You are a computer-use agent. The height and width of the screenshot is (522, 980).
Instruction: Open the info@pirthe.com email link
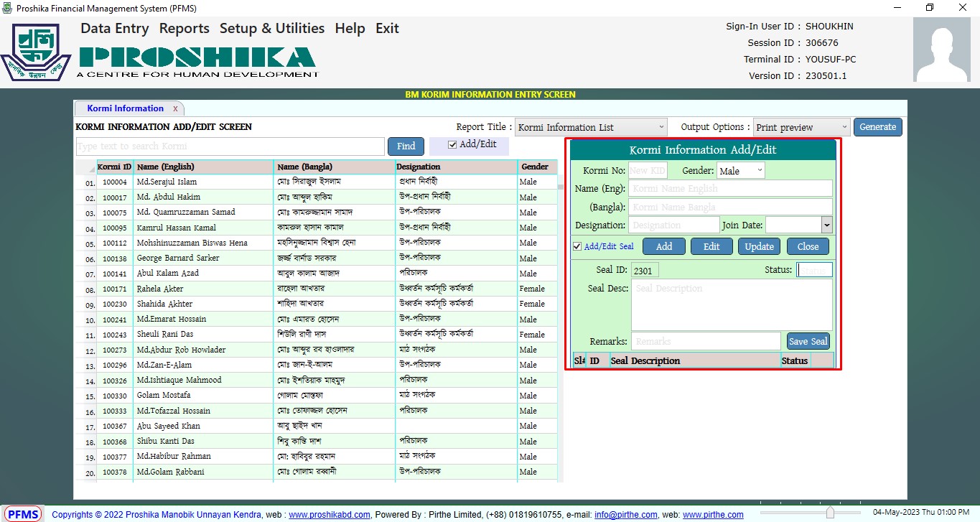(x=626, y=515)
